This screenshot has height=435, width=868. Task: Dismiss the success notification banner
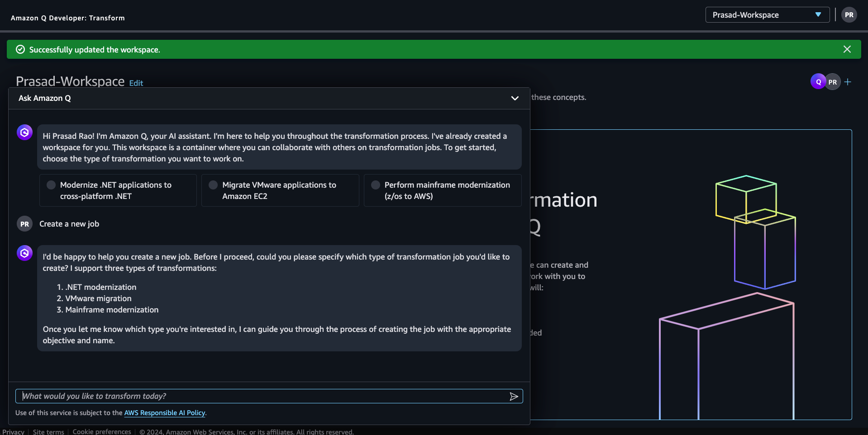pyautogui.click(x=847, y=49)
